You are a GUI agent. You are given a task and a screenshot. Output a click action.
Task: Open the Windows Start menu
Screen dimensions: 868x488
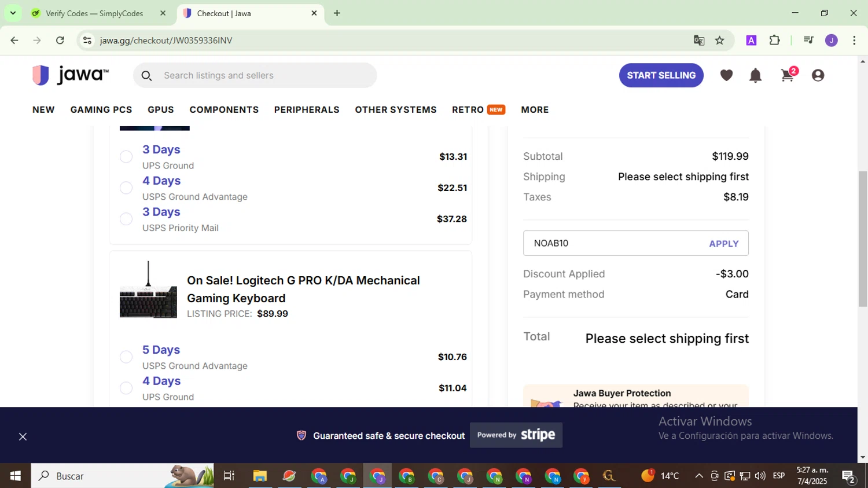15,476
